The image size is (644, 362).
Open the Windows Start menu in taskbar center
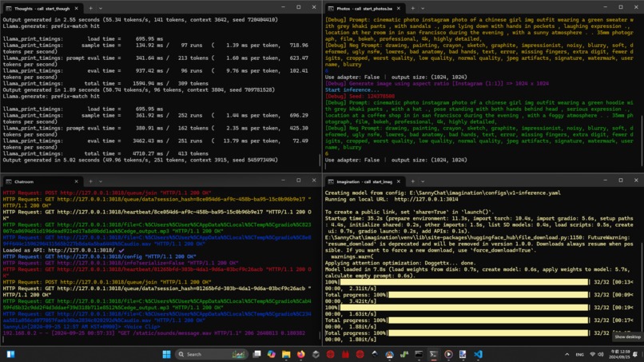(x=166, y=354)
